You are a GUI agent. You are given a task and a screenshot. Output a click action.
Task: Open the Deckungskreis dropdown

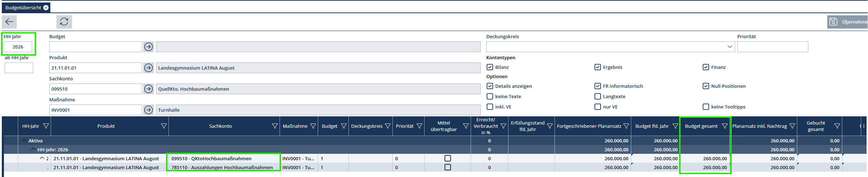point(729,47)
